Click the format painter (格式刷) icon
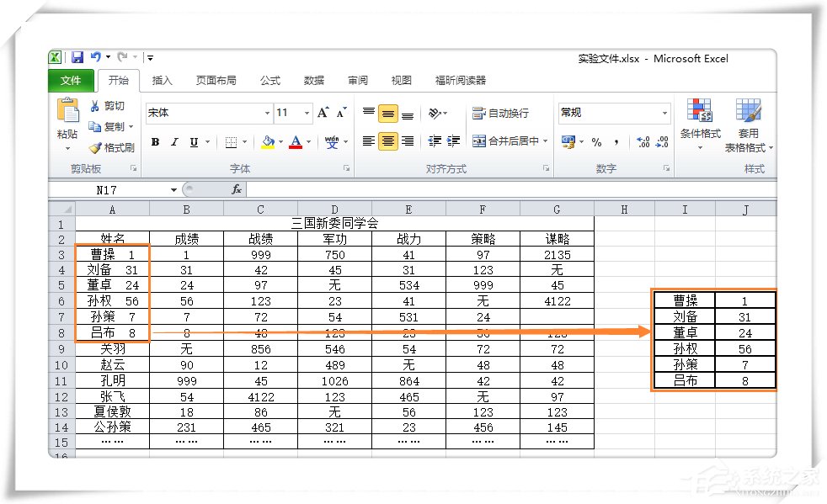 coord(96,147)
